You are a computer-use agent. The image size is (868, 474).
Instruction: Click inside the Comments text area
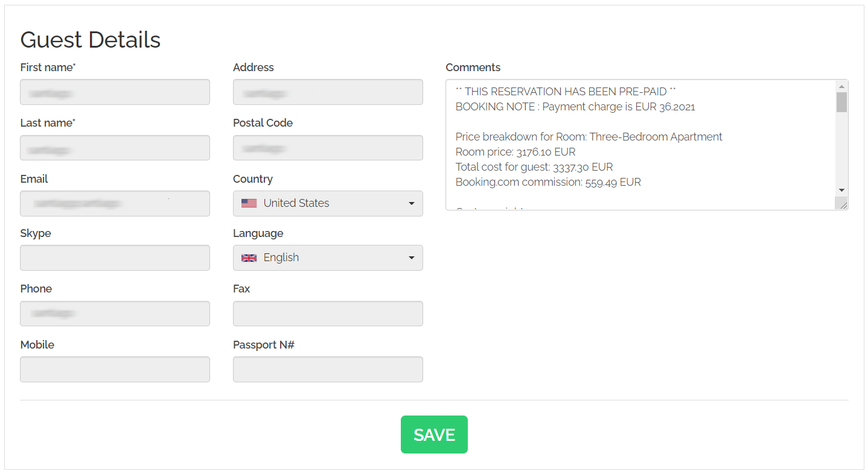coord(640,145)
